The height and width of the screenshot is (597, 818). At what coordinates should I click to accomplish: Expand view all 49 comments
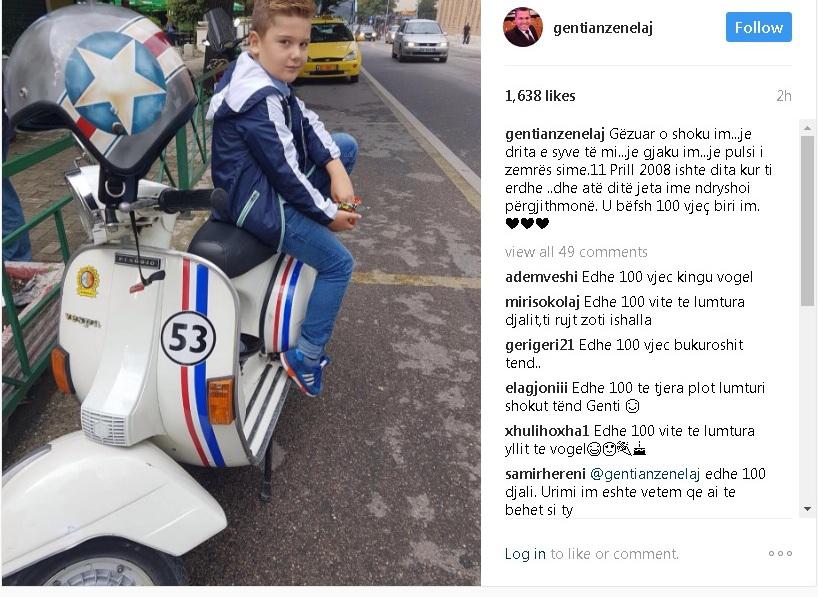pyautogui.click(x=576, y=252)
